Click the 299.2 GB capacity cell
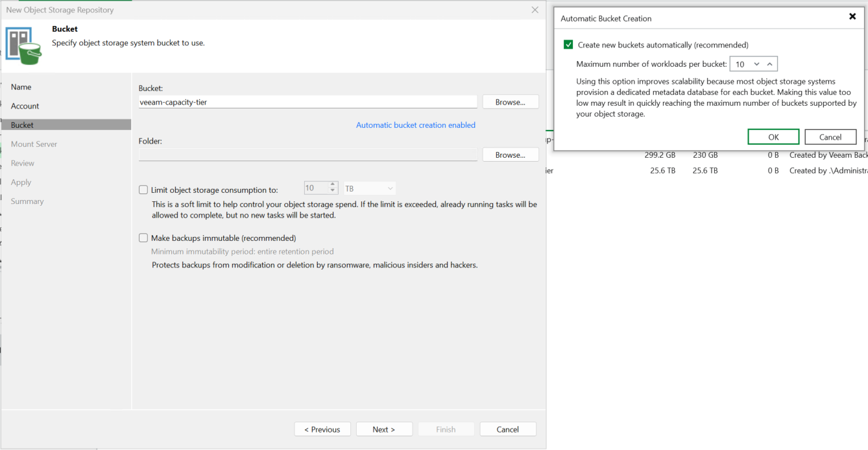 (x=660, y=155)
